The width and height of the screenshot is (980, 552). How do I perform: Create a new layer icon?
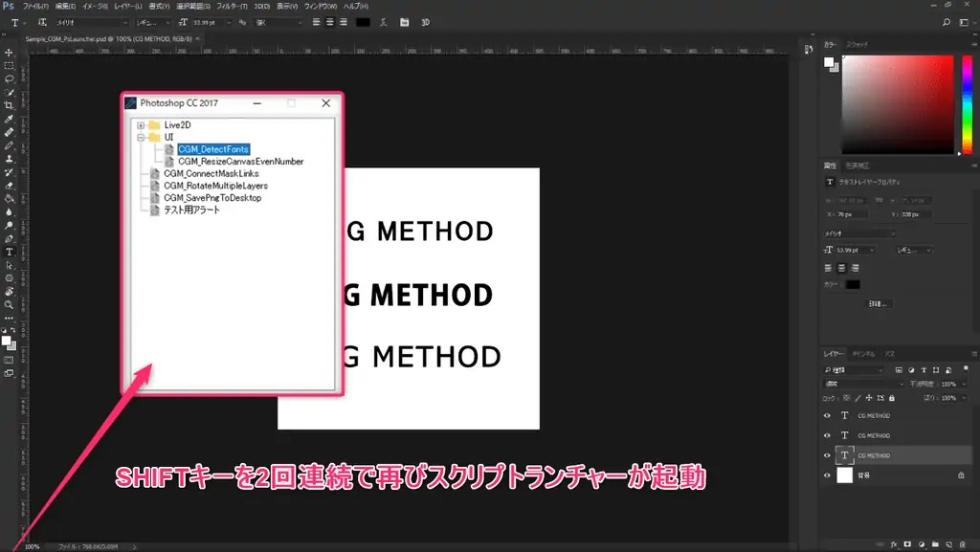coord(948,544)
